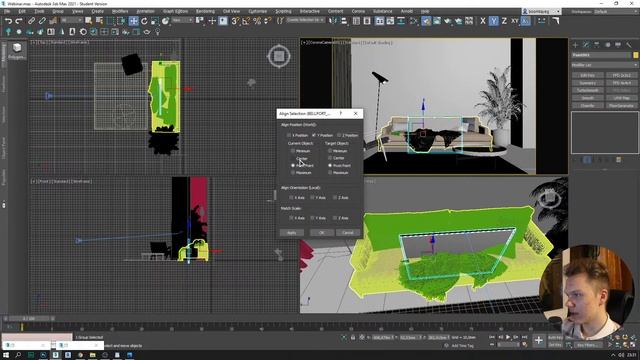Select Minimum under Current Object
The height and width of the screenshot is (360, 640).
point(293,151)
